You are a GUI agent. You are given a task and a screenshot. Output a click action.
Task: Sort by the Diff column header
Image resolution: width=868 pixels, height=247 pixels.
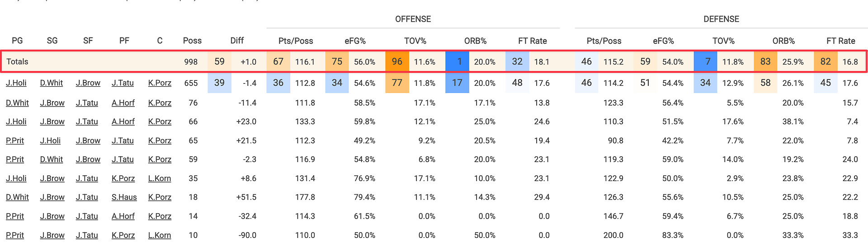tap(237, 41)
